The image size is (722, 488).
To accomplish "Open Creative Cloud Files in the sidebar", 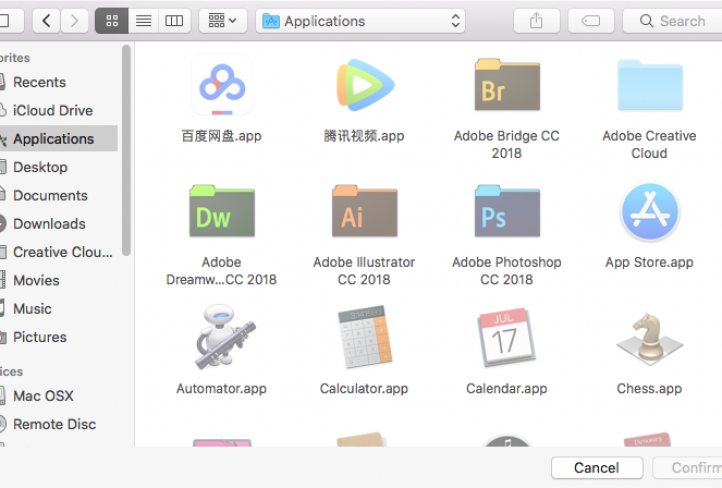I will coord(58,252).
